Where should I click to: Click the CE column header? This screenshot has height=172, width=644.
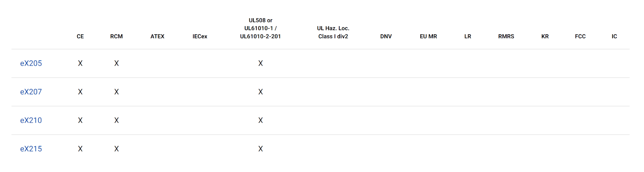(80, 36)
